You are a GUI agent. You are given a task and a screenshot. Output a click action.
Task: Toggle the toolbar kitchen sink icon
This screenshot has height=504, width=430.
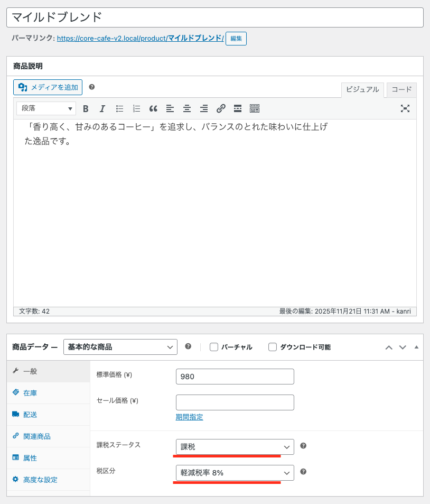click(255, 108)
